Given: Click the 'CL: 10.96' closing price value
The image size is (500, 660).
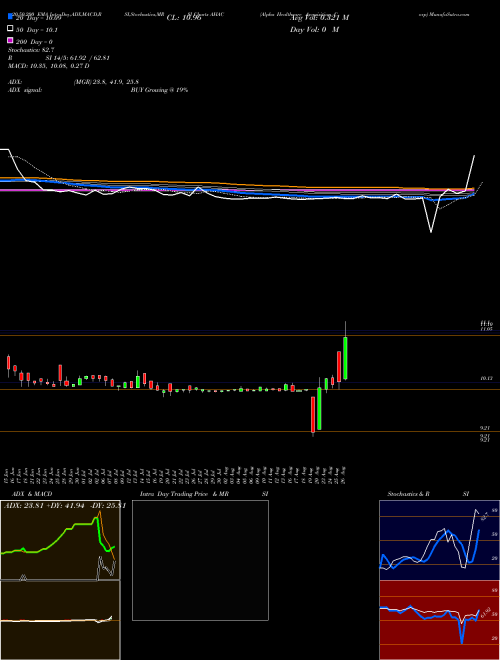Looking at the screenshot, I should 184,18.
